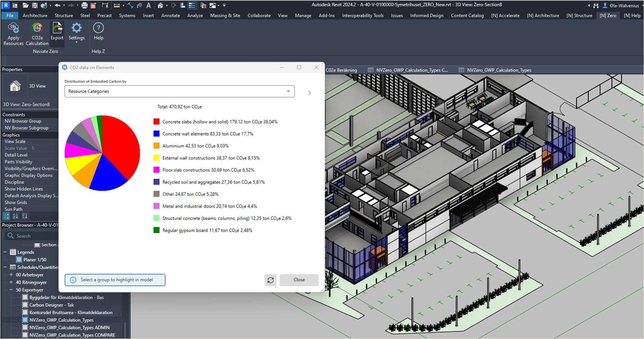Click the Close button in CO2 dialog
The image size is (644, 339).
[x=299, y=280]
